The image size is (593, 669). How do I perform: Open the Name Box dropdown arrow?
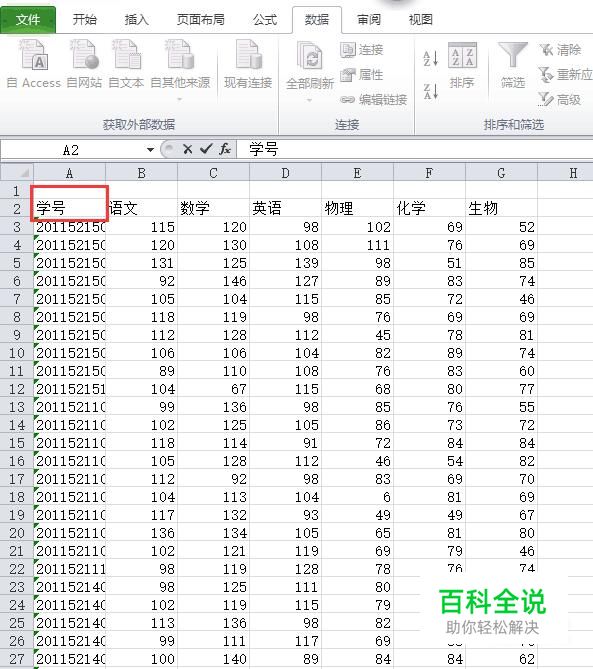tap(150, 150)
